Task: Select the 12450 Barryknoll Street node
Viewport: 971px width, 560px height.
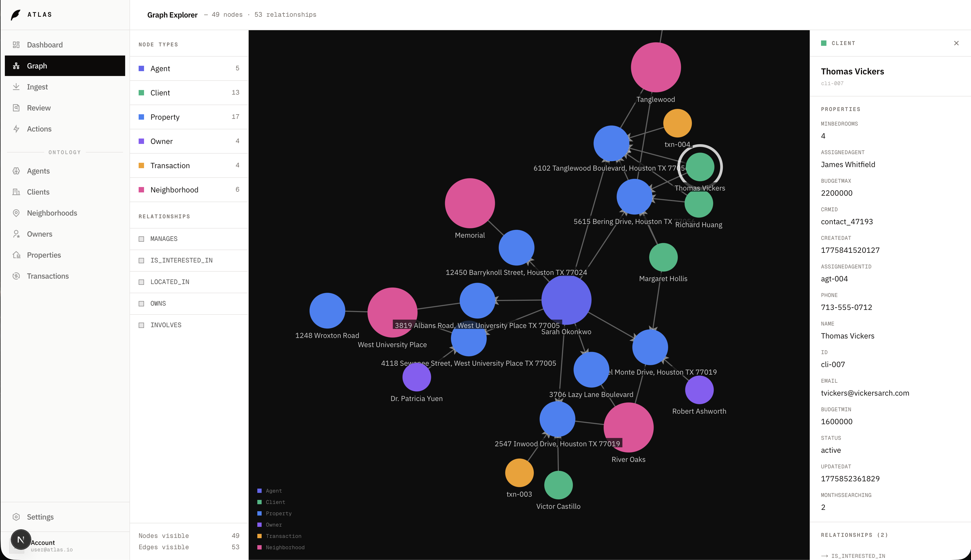Action: [517, 248]
